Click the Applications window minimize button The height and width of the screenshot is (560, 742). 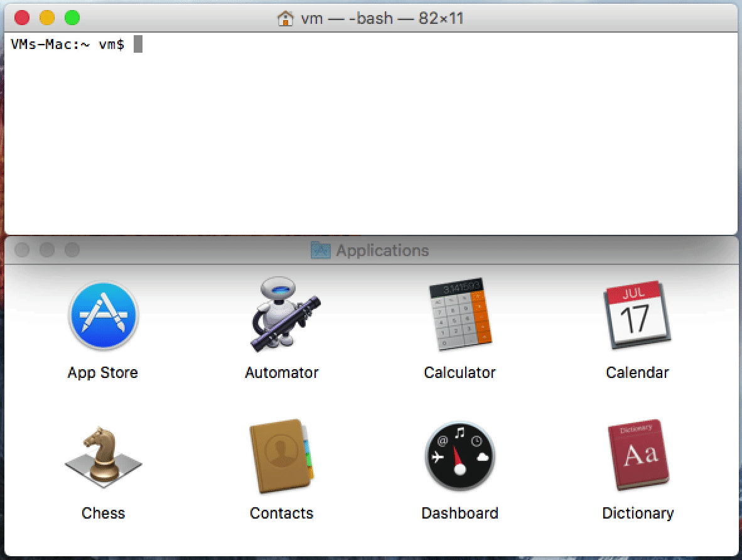47,249
